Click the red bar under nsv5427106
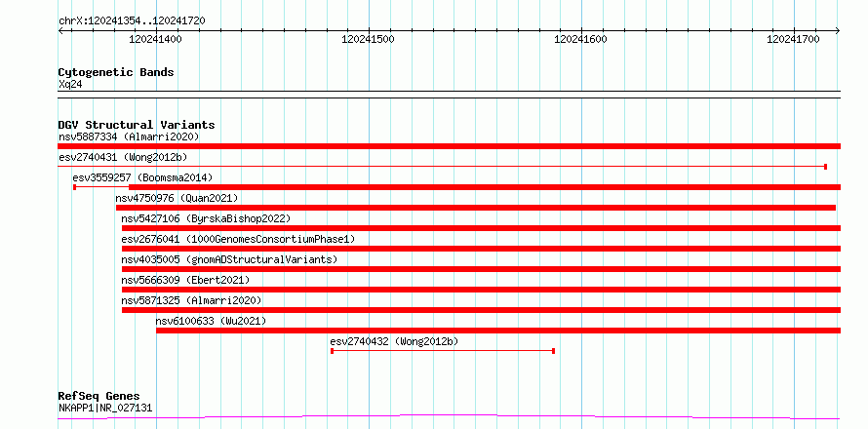The width and height of the screenshot is (868, 429). pyautogui.click(x=481, y=228)
